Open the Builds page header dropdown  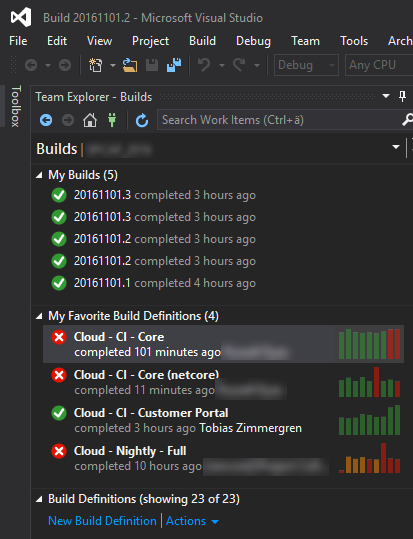[396, 147]
